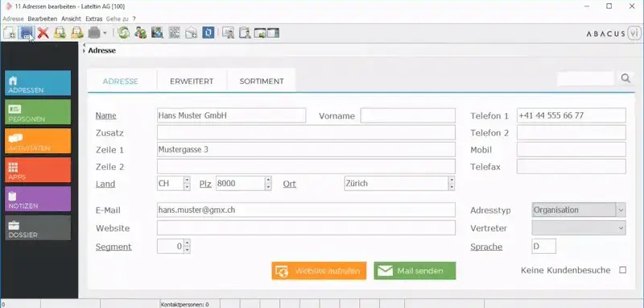644x308 pixels.
Task: Open the Adresstyp Organisation dropdown
Action: tap(579, 210)
